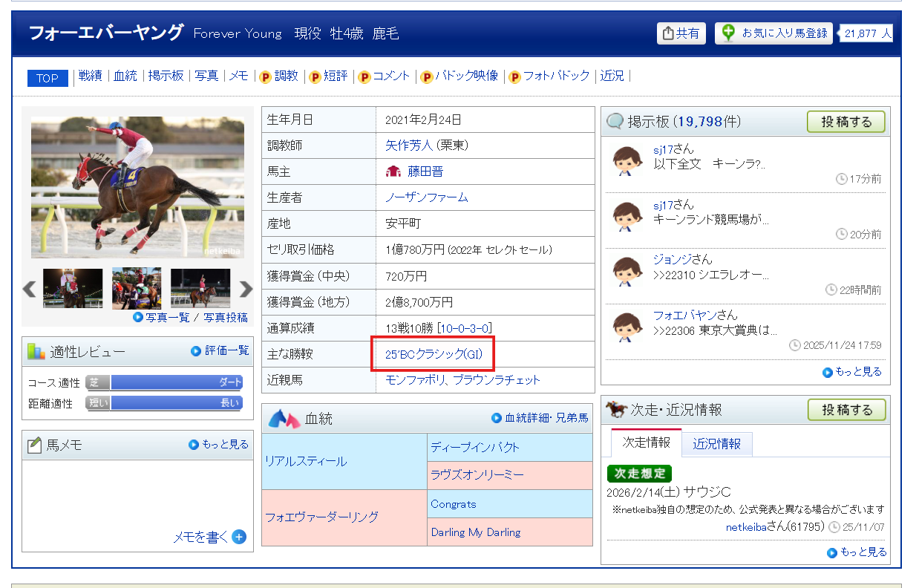Click the left arrow of photo carousel
The height and width of the screenshot is (588, 919).
tap(30, 289)
